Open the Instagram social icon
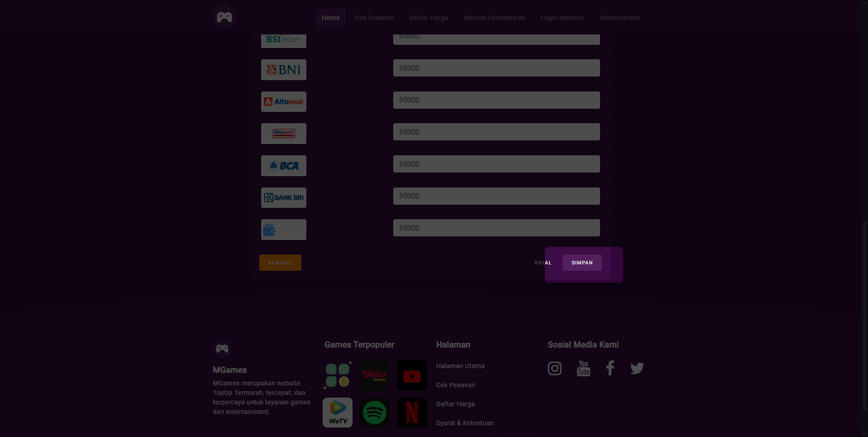The image size is (868, 437). pyautogui.click(x=555, y=368)
